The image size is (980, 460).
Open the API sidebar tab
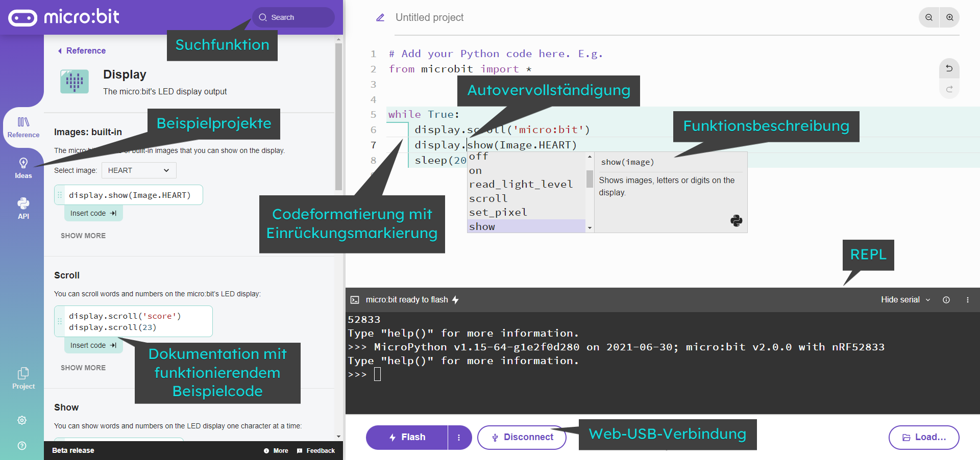click(x=23, y=209)
